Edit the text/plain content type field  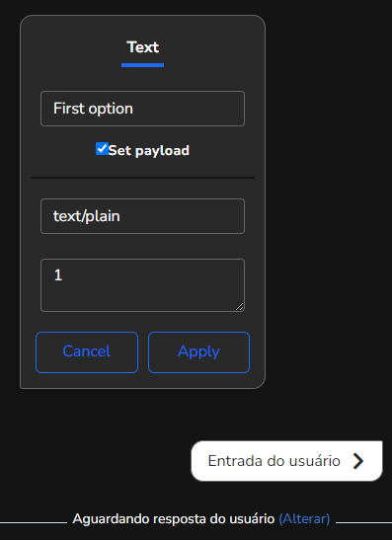pos(142,216)
